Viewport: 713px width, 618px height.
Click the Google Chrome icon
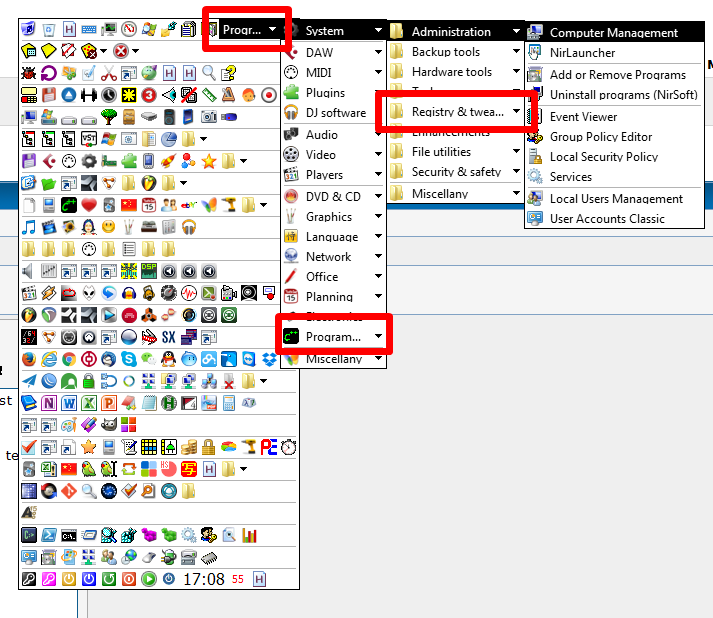click(x=69, y=359)
